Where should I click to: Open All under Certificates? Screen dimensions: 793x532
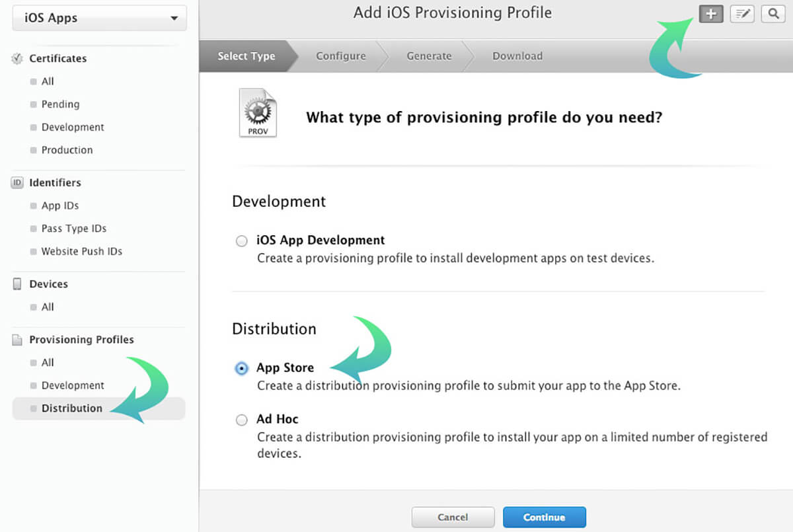(x=48, y=81)
